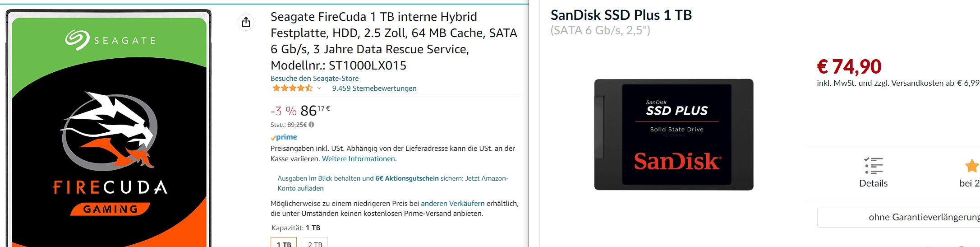This screenshot has width=980, height=247.
Task: Click the SanDisk SSD Plus product image
Action: 674,135
